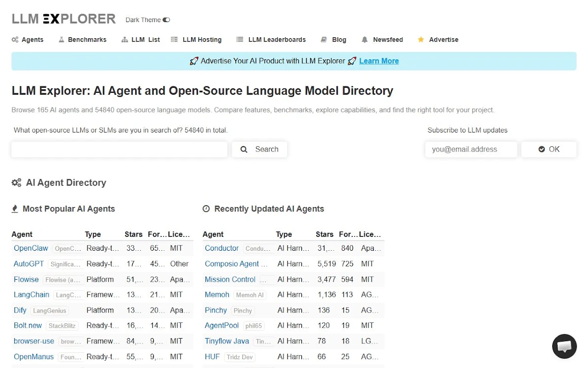
Task: Click the StackBlitz author tag
Action: coord(62,326)
